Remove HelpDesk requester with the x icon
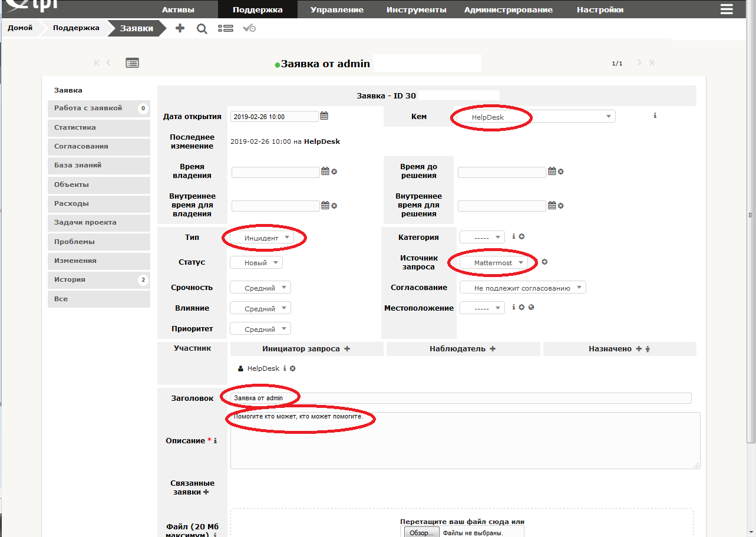The image size is (756, 537). [293, 368]
